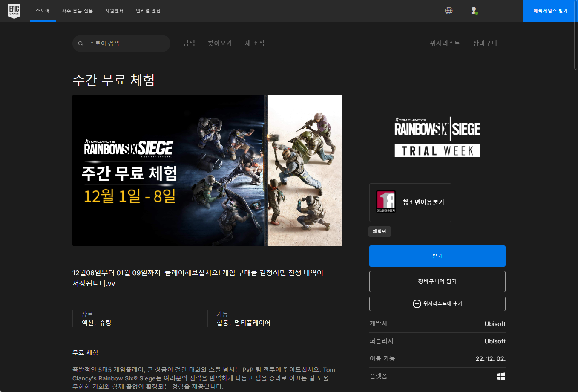
Task: Click the 18 age rating badge
Action: 386,202
